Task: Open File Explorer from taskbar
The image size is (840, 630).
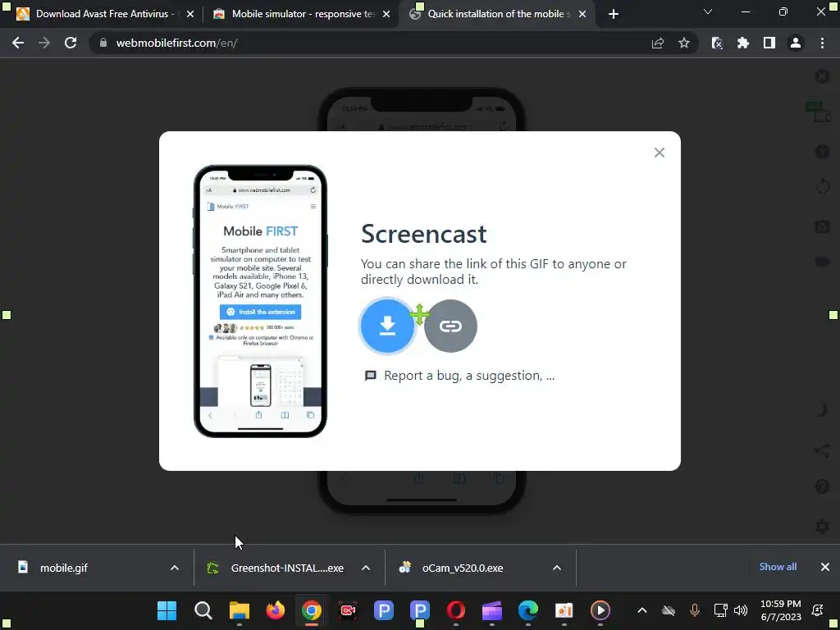Action: (240, 610)
